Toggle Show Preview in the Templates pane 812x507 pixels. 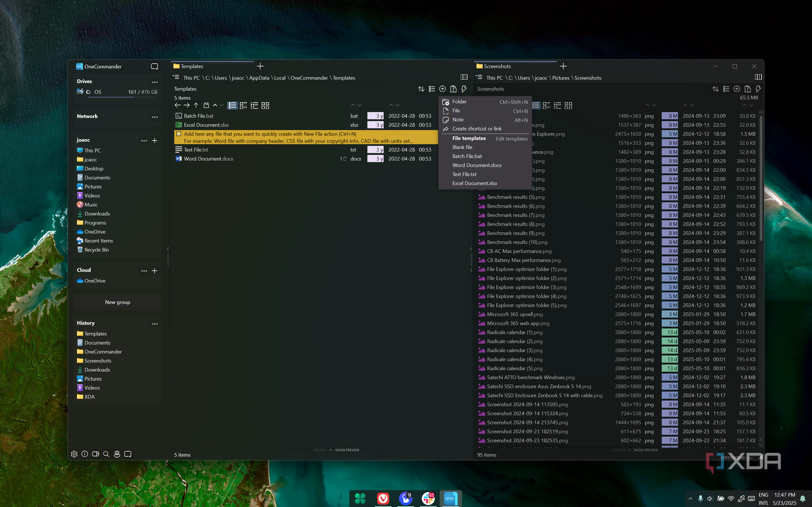coord(344,450)
